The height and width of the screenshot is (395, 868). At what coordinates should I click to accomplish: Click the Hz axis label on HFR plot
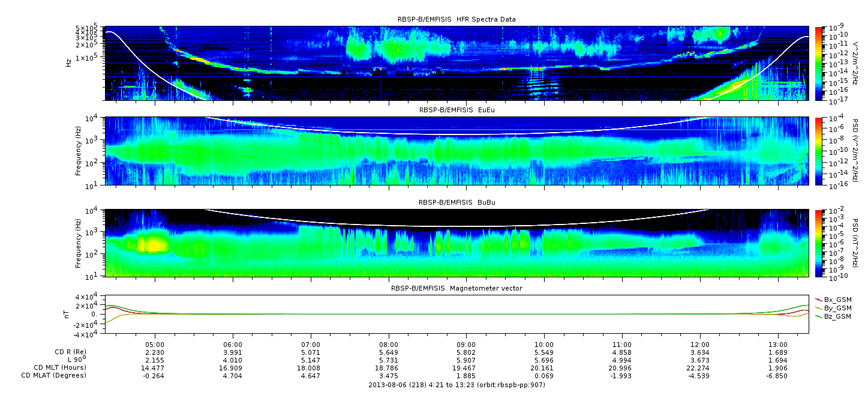click(x=69, y=62)
